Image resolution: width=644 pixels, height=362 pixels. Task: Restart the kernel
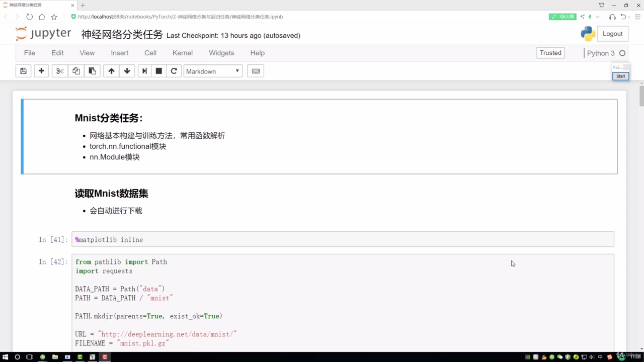click(174, 71)
